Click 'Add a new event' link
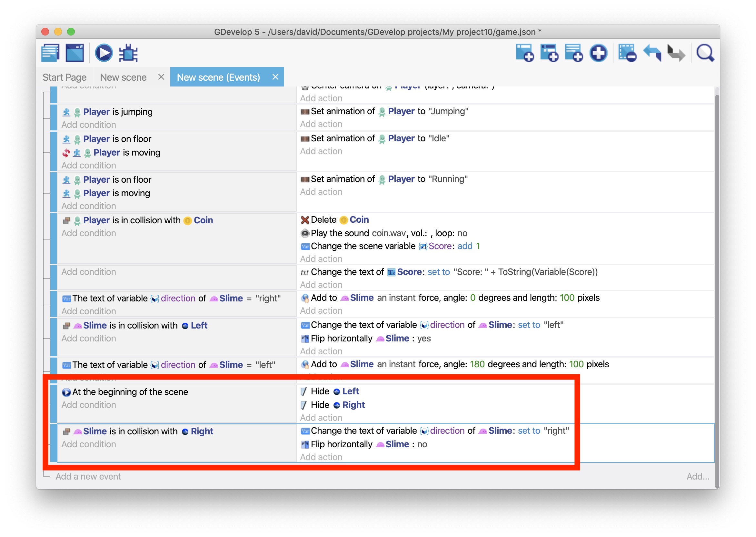Screen dimensions: 756x537 88,476
